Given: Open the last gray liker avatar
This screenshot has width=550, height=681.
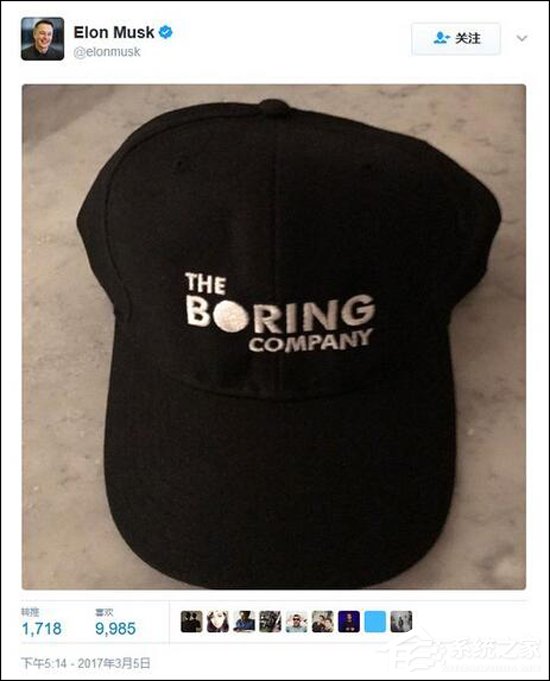Looking at the screenshot, I should (x=401, y=621).
